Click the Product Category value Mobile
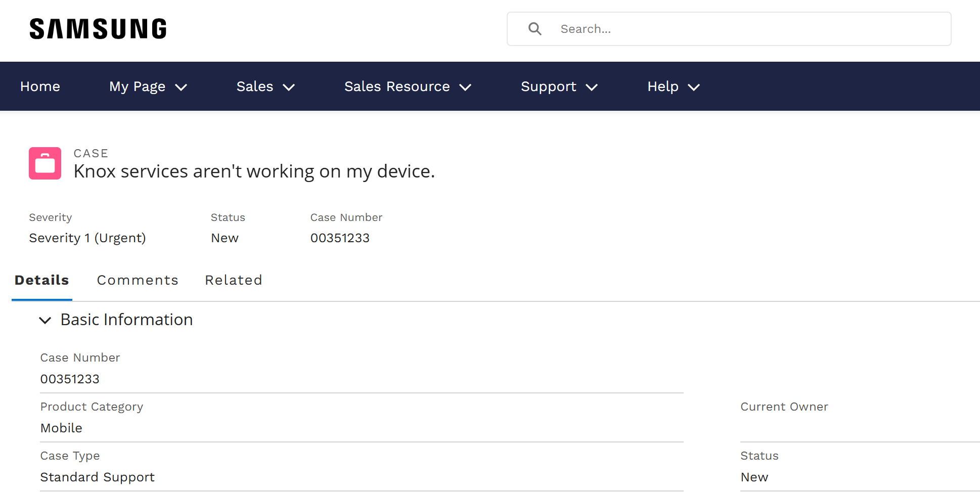 [x=61, y=428]
